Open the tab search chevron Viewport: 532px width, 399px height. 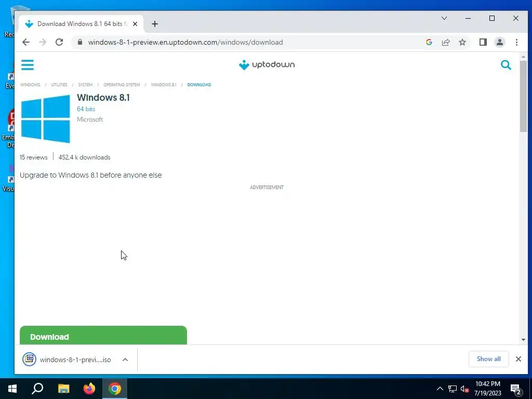coord(444,18)
